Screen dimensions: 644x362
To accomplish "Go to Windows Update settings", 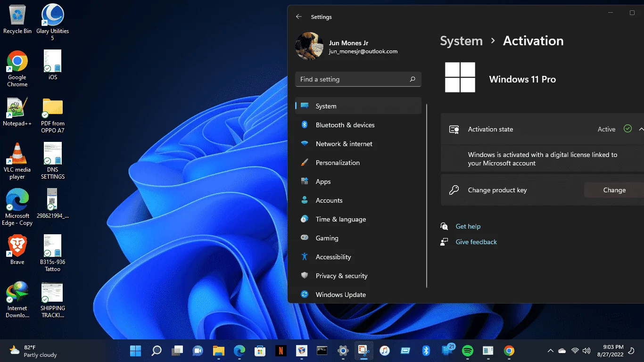I will point(358,295).
